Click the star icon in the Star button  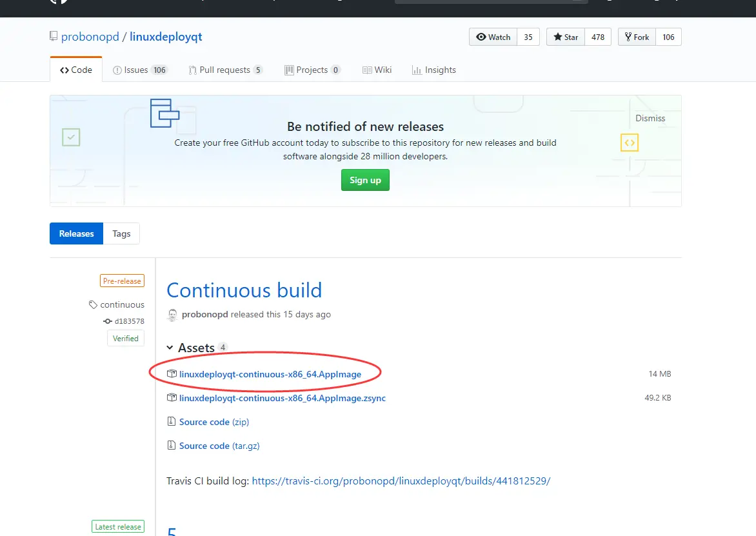coord(558,37)
